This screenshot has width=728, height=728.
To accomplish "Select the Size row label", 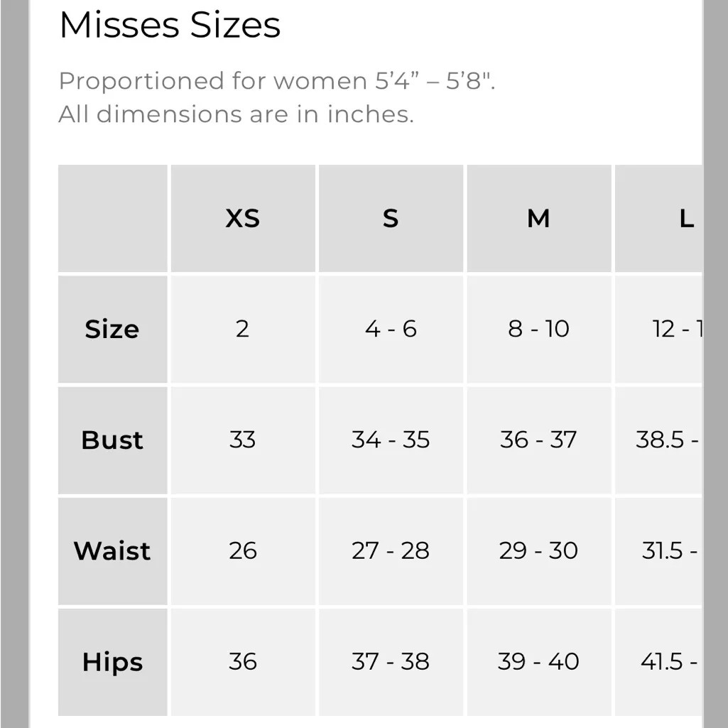I will (x=112, y=329).
